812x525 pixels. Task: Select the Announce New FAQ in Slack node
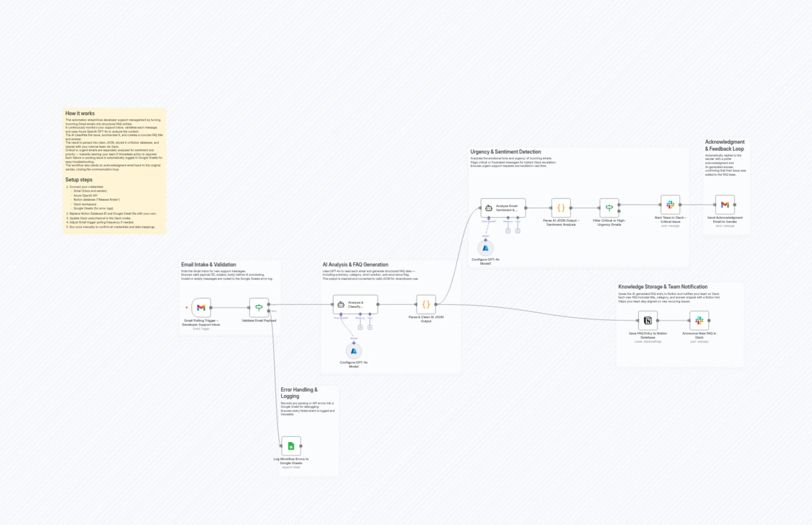(699, 321)
